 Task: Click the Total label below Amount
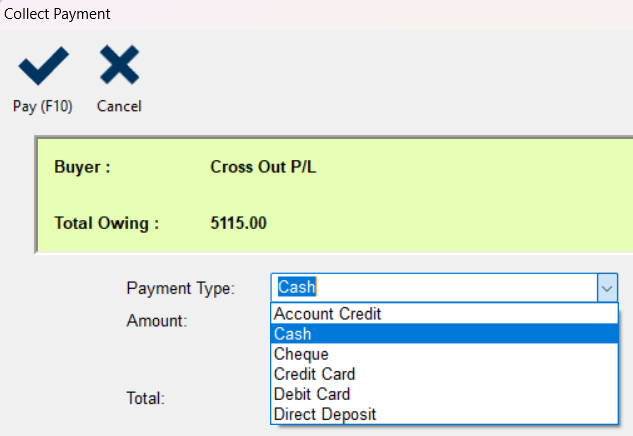click(146, 398)
